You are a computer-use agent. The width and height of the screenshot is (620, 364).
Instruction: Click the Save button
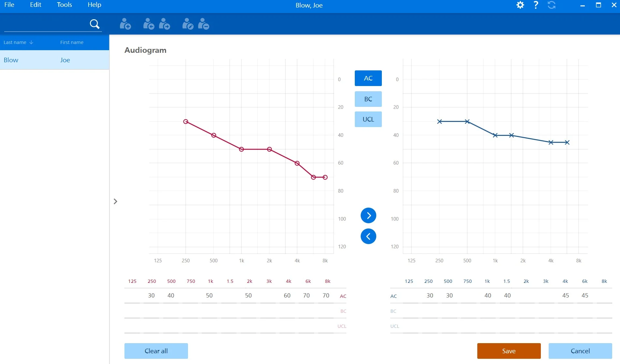pos(509,351)
